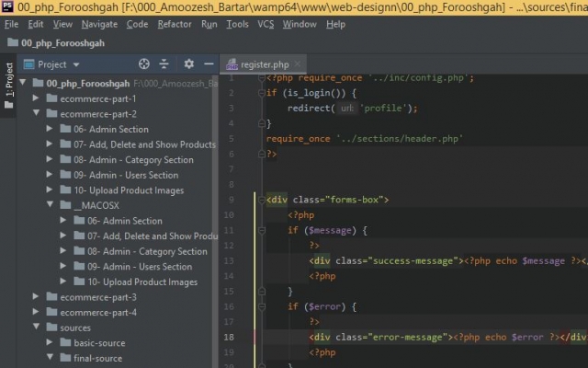The image size is (588, 368).
Task: Collapse the final-source folder
Action: pyautogui.click(x=51, y=357)
